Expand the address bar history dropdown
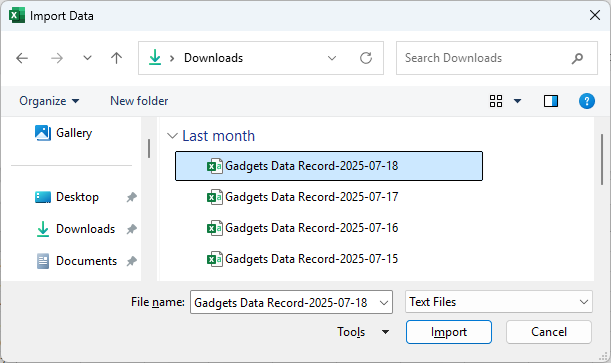611x363 pixels. pos(332,58)
